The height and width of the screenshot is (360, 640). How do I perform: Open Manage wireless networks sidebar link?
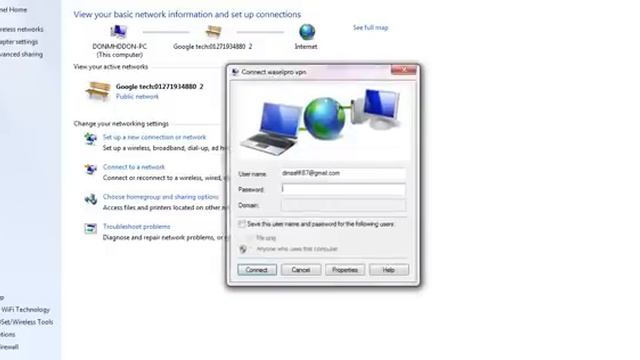[x=21, y=29]
